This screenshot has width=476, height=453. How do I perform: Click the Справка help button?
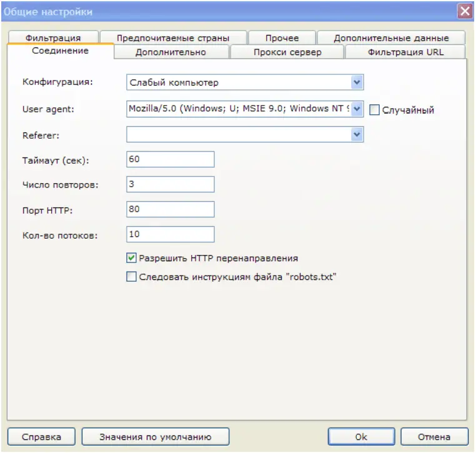41,437
